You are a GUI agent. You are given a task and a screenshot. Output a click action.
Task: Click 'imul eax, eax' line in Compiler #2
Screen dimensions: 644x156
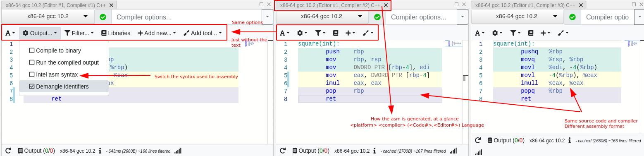(370, 83)
